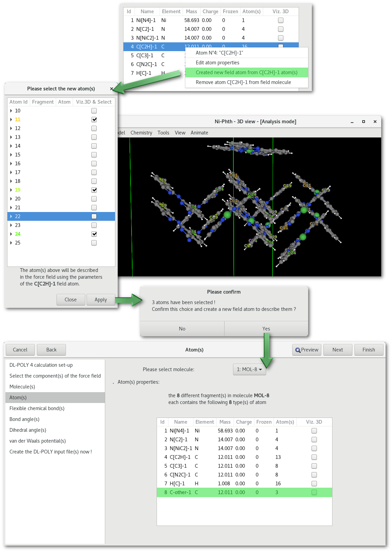Confirm with the Yes button
Image resolution: width=392 pixels, height=552 pixels.
pos(266,329)
